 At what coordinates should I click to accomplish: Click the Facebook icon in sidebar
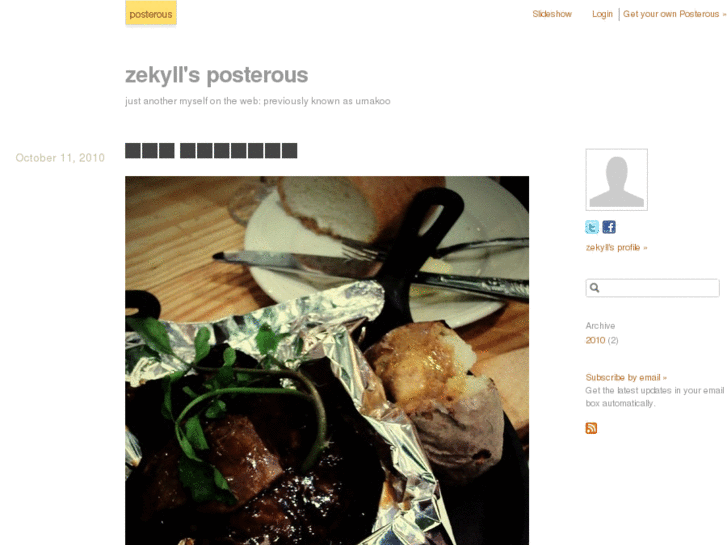[x=609, y=227]
